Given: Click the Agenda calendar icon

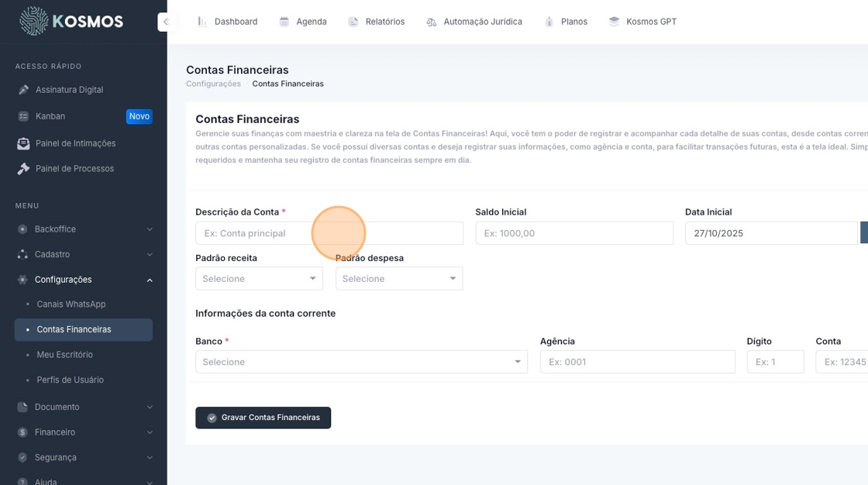Looking at the screenshot, I should tap(284, 22).
